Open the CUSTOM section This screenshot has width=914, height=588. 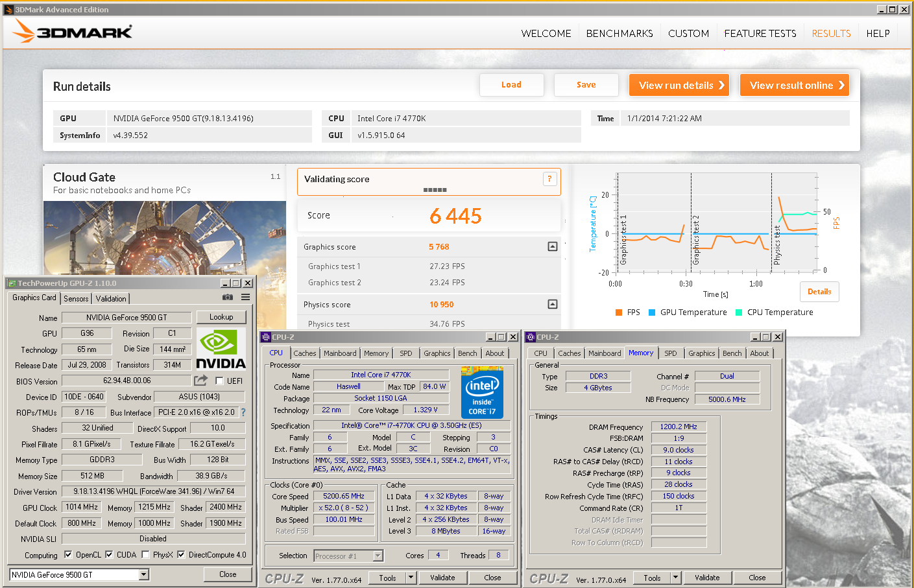point(689,34)
